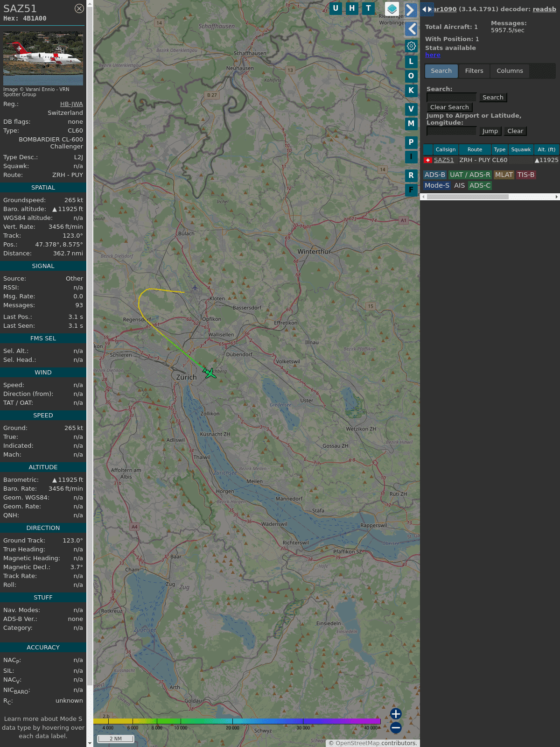Switch to the Search tab
The image size is (560, 747).
point(441,71)
